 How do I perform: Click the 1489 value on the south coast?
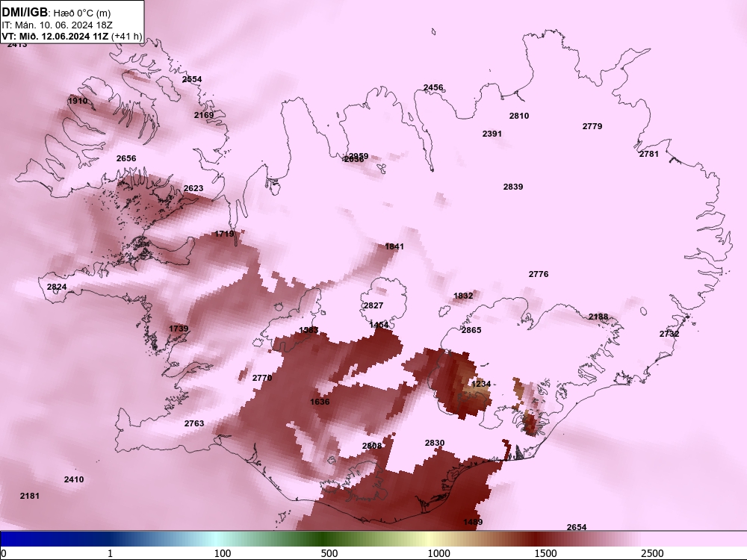point(473,522)
